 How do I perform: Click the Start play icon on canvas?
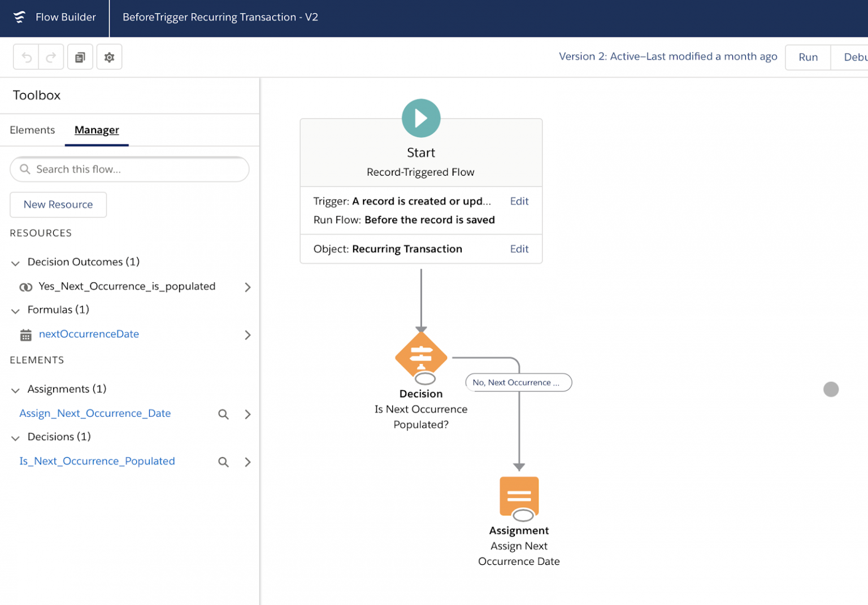(x=421, y=118)
